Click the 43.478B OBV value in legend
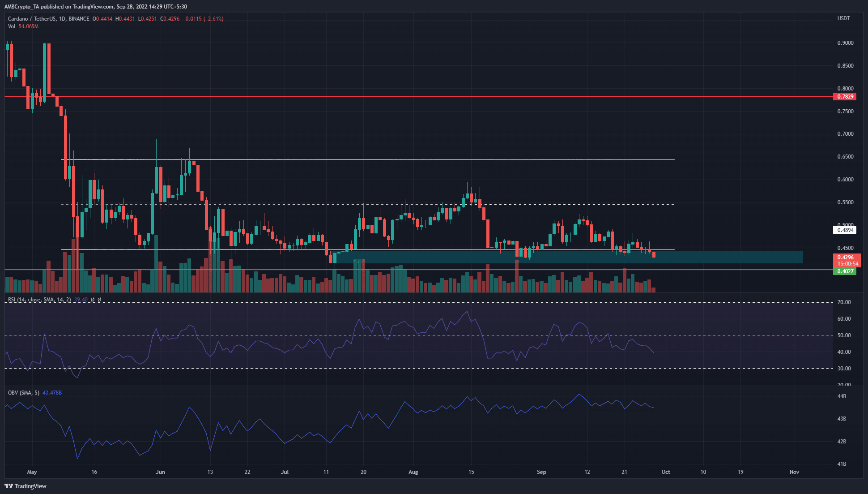The width and height of the screenshot is (868, 494). coord(52,393)
